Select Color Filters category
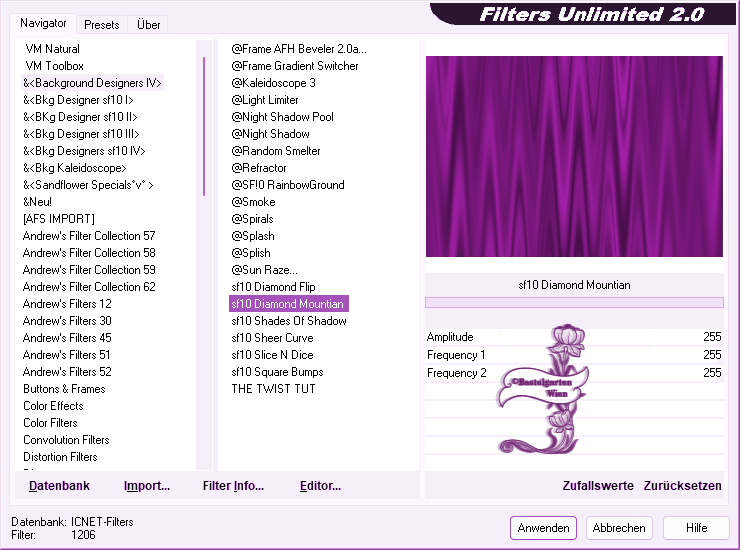740x550 pixels. [x=50, y=423]
